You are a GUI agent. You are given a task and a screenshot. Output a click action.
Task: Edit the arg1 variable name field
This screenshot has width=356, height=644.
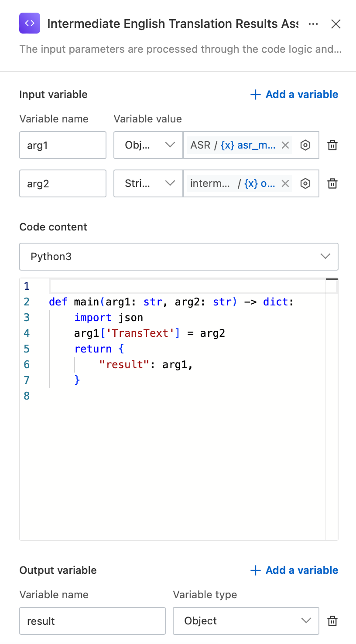click(63, 145)
